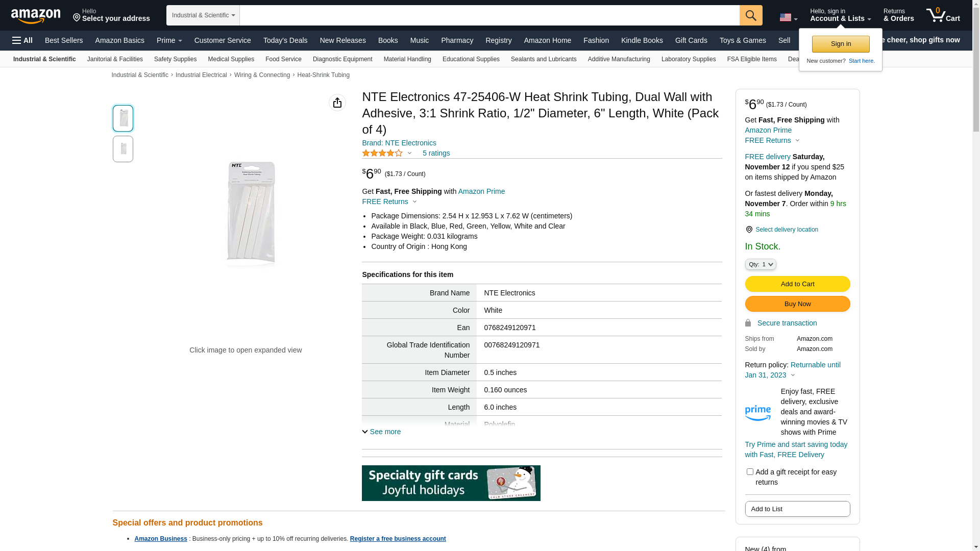This screenshot has width=980, height=551.
Task: Click the star rating icons
Action: click(x=382, y=153)
